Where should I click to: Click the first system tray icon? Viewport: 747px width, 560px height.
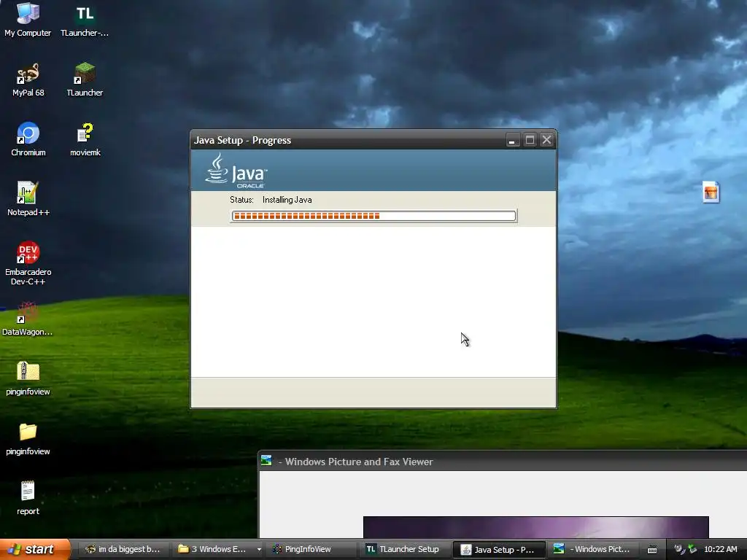pyautogui.click(x=679, y=549)
